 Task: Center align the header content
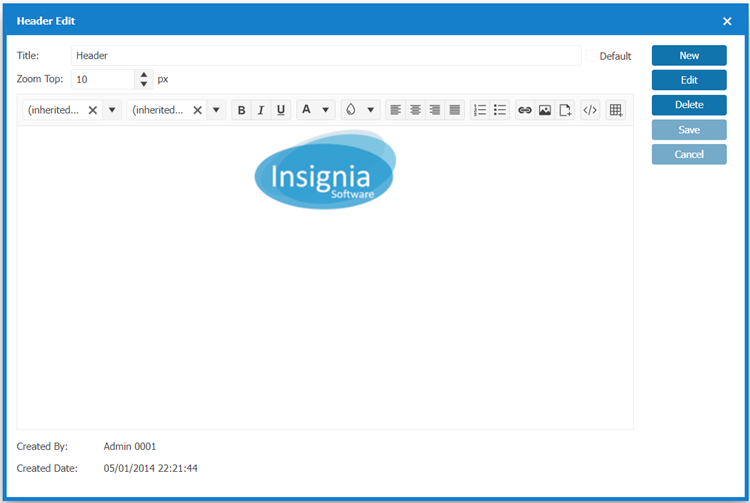coord(415,110)
